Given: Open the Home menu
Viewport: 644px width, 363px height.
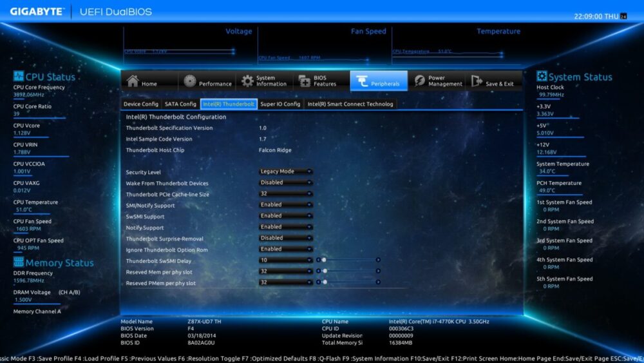Looking at the screenshot, I should pyautogui.click(x=149, y=81).
